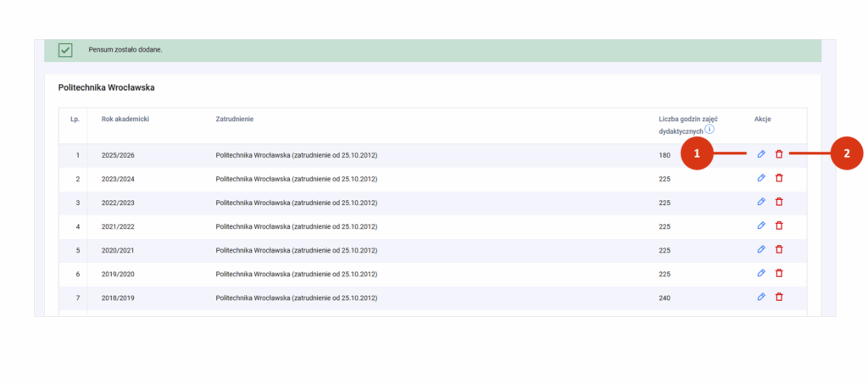
Task: Click employment text in the 2018/2019 row
Action: coord(296,298)
